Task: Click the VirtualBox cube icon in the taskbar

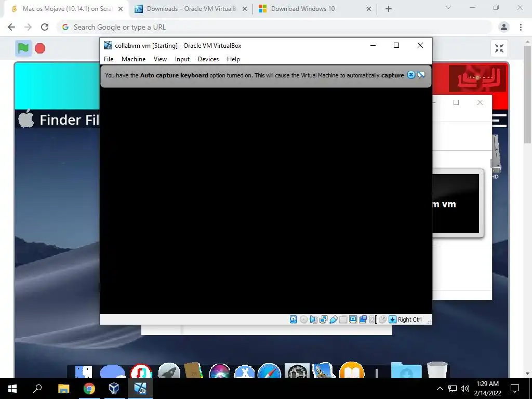Action: pyautogui.click(x=114, y=389)
